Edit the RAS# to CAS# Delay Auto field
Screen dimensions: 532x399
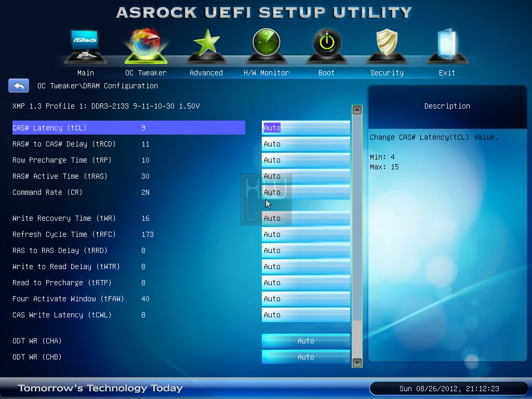point(306,144)
